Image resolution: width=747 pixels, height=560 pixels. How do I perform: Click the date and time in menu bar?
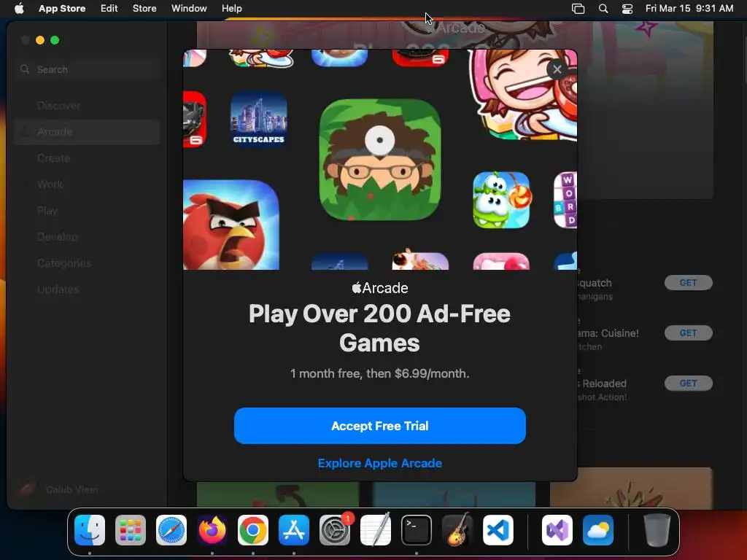coord(689,9)
